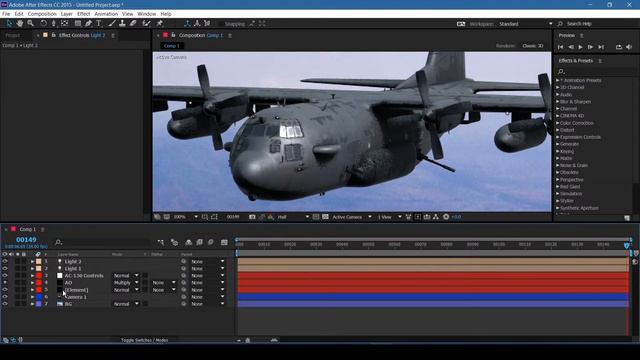Screen dimensions: 640x360
Task: Open the Workspace Standard dropdown
Action: [x=525, y=24]
